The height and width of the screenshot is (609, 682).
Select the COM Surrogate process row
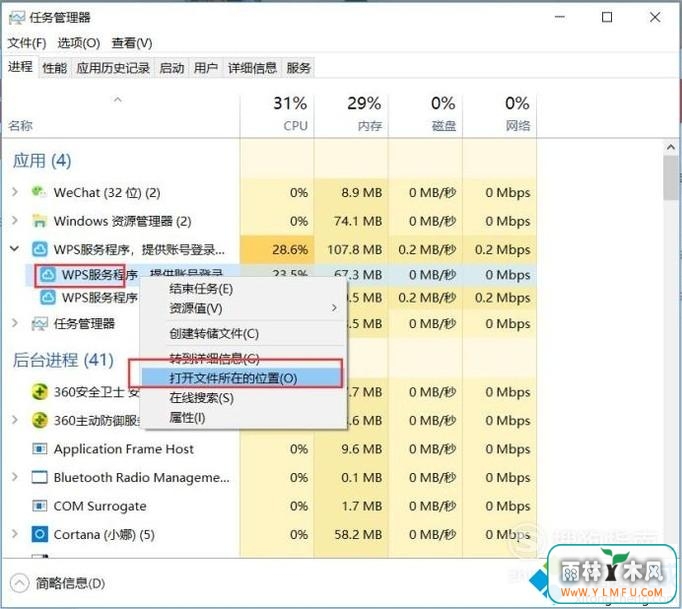click(x=270, y=506)
